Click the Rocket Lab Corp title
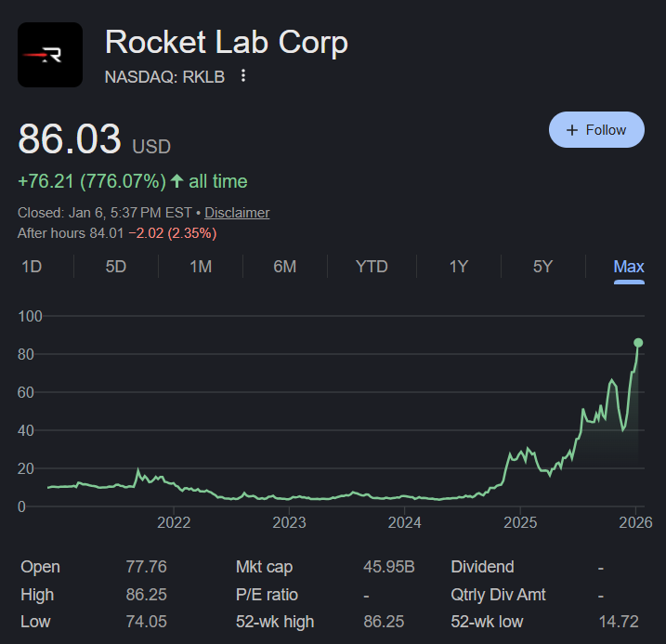666x644 pixels. [x=227, y=43]
